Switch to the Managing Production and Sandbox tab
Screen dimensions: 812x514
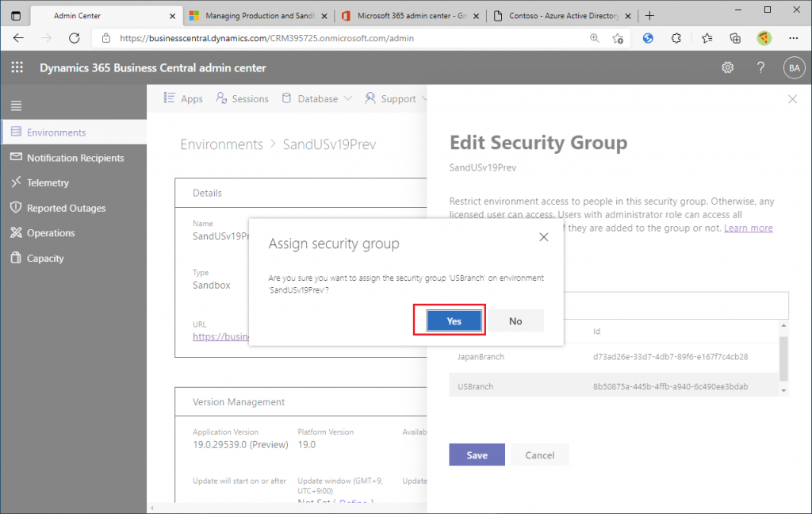(x=259, y=16)
